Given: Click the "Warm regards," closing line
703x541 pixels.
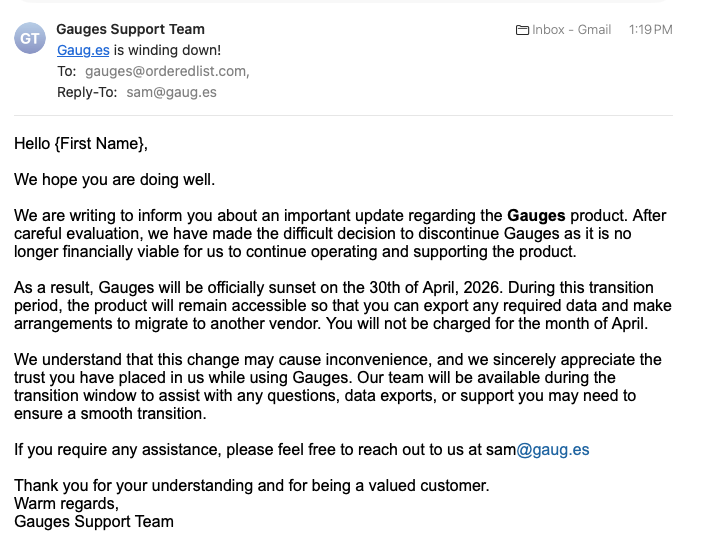Looking at the screenshot, I should [x=66, y=504].
